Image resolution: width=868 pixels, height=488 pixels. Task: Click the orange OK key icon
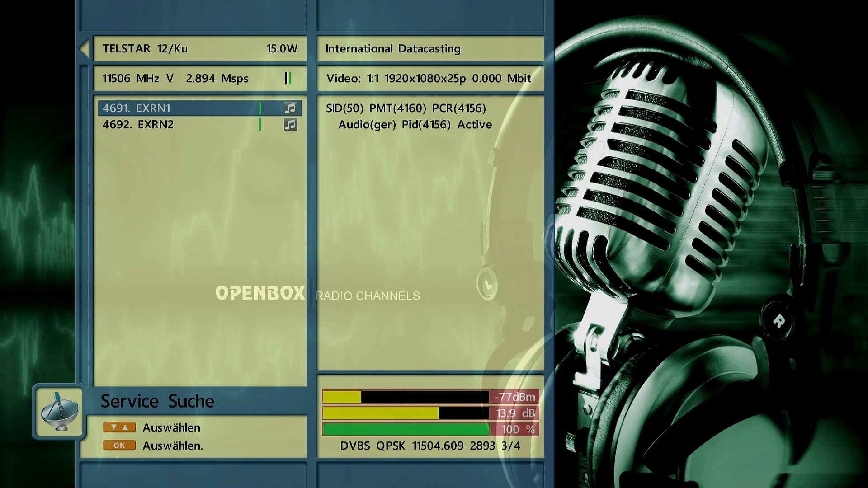[119, 446]
